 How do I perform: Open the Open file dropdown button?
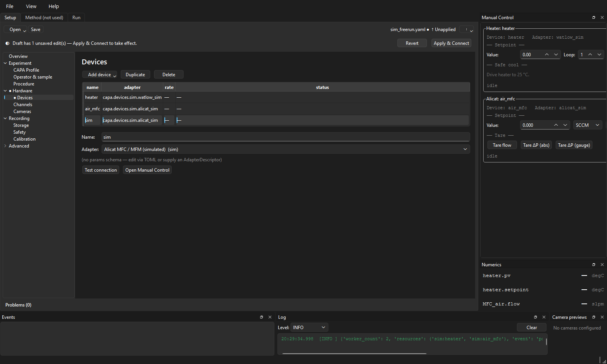pos(16,30)
